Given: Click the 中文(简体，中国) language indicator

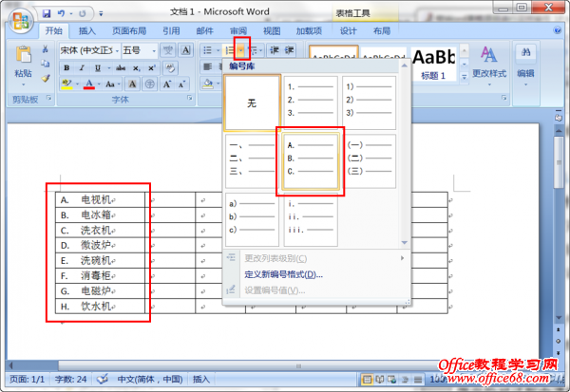Looking at the screenshot, I should coord(149,380).
